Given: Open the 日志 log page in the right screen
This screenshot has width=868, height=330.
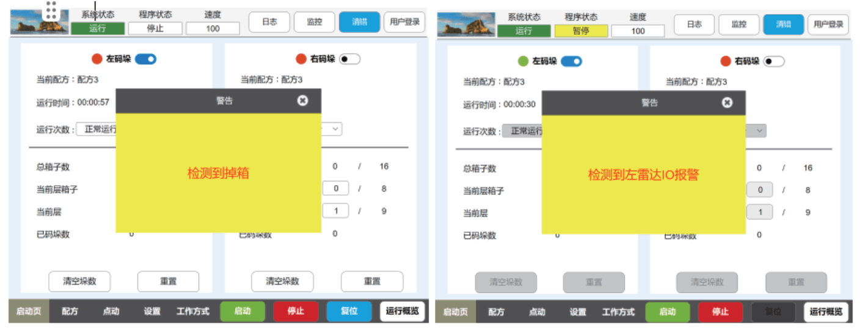Looking at the screenshot, I should pos(695,24).
